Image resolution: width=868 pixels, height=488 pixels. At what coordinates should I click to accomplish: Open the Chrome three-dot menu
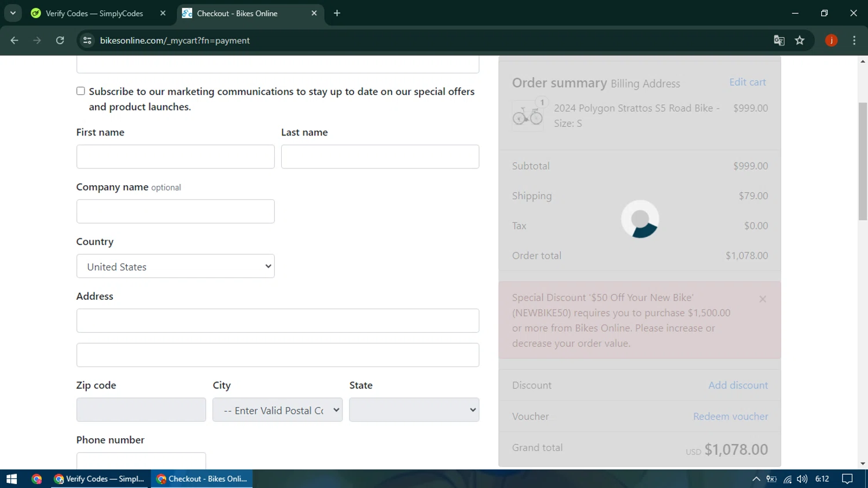point(854,41)
